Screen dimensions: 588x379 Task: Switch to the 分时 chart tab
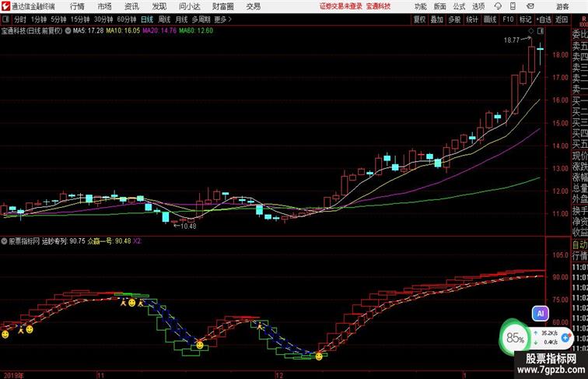[x=20, y=19]
